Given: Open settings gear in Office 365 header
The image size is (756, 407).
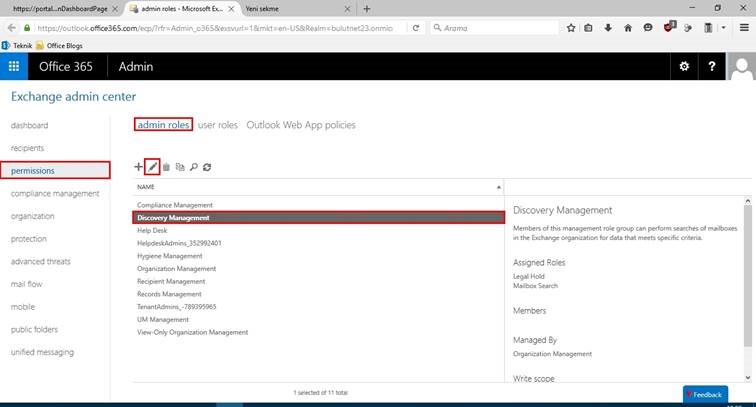Looking at the screenshot, I should (x=684, y=67).
